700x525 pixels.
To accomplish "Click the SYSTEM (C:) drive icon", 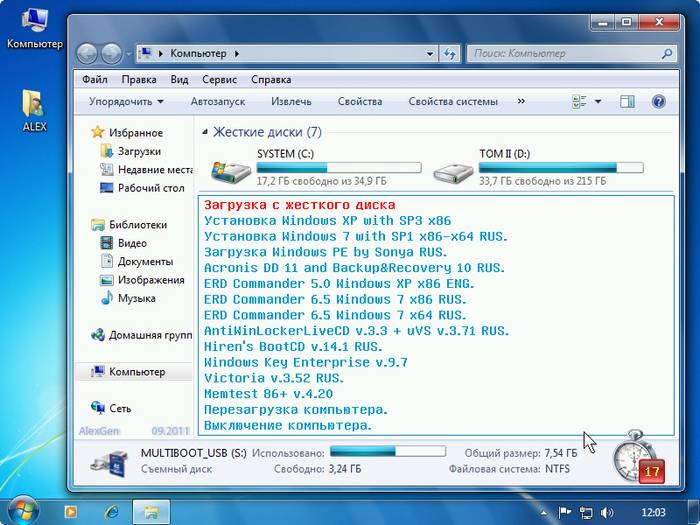I will [x=229, y=170].
